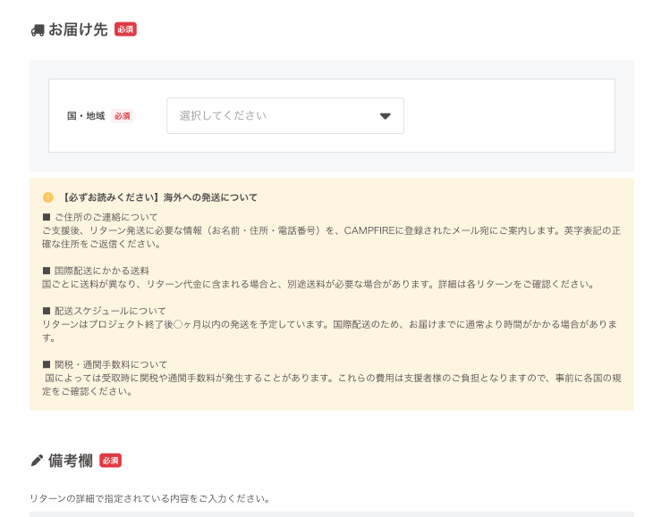Screen dimensions: 670x517
Task: Click the yellow warning icon in notice box
Action: [x=48, y=197]
